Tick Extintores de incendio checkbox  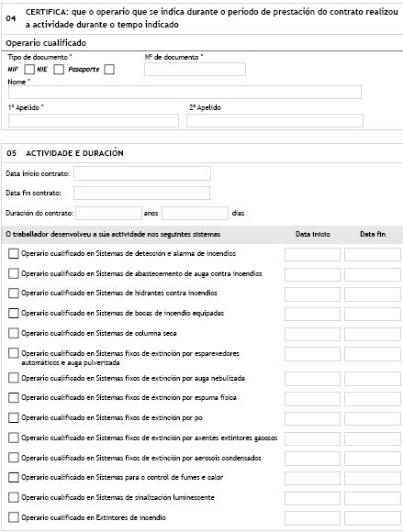click(x=13, y=517)
